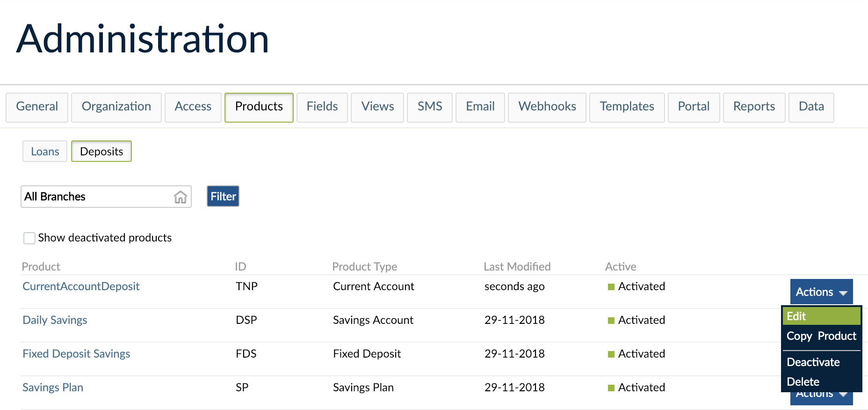The image size is (868, 410).
Task: Click the Current Account product type cell
Action: tap(374, 286)
